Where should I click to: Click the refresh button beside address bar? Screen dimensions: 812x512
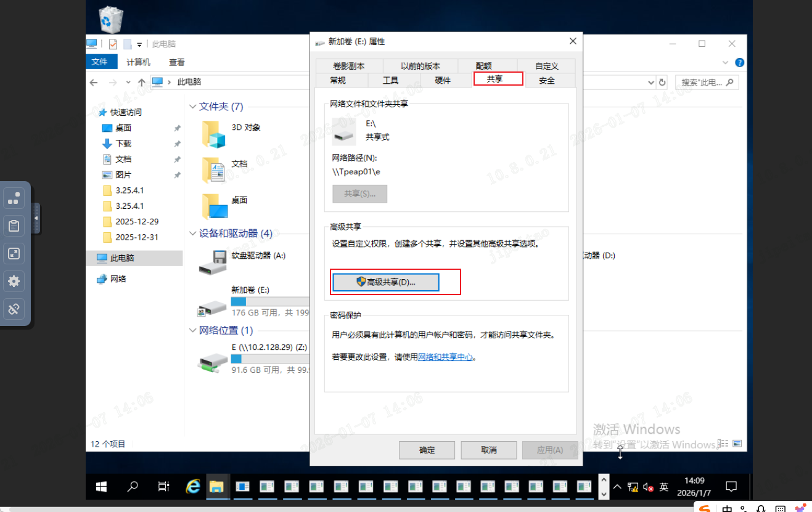click(x=663, y=82)
